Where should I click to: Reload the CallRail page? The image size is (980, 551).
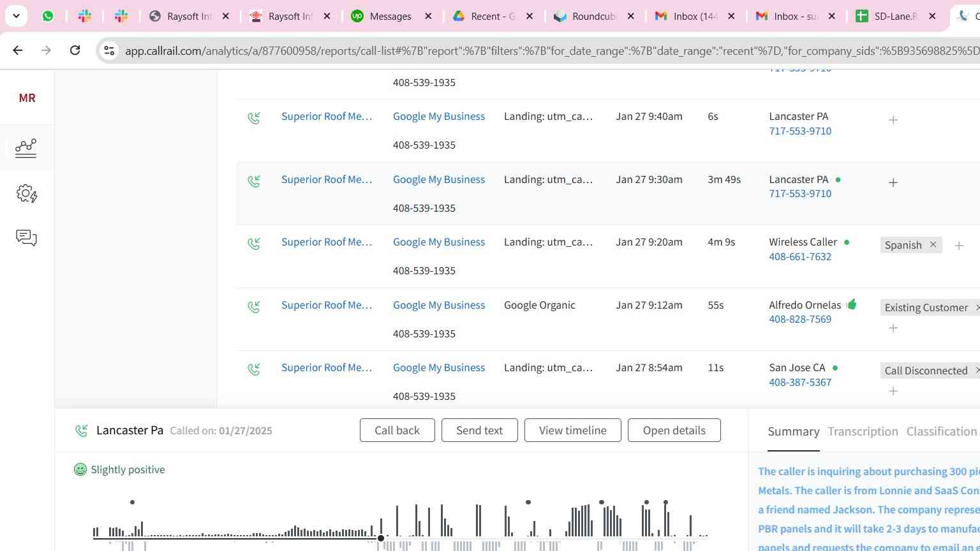[x=75, y=50]
